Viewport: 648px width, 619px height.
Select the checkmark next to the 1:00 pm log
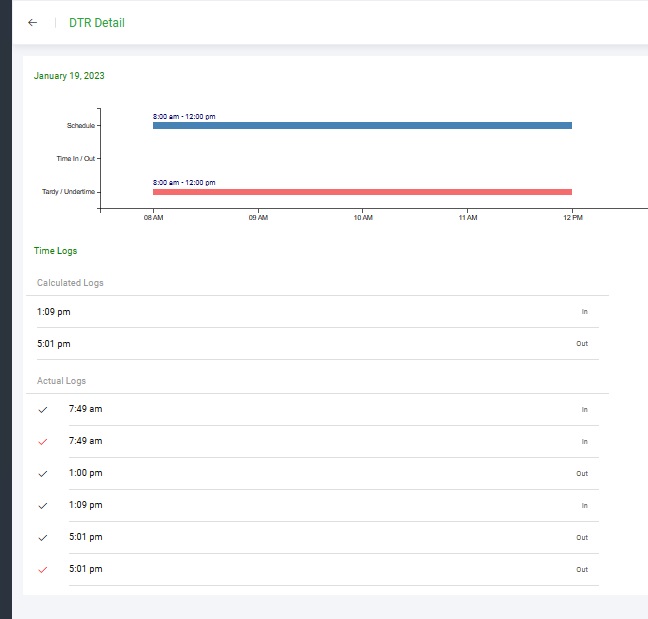coord(42,473)
